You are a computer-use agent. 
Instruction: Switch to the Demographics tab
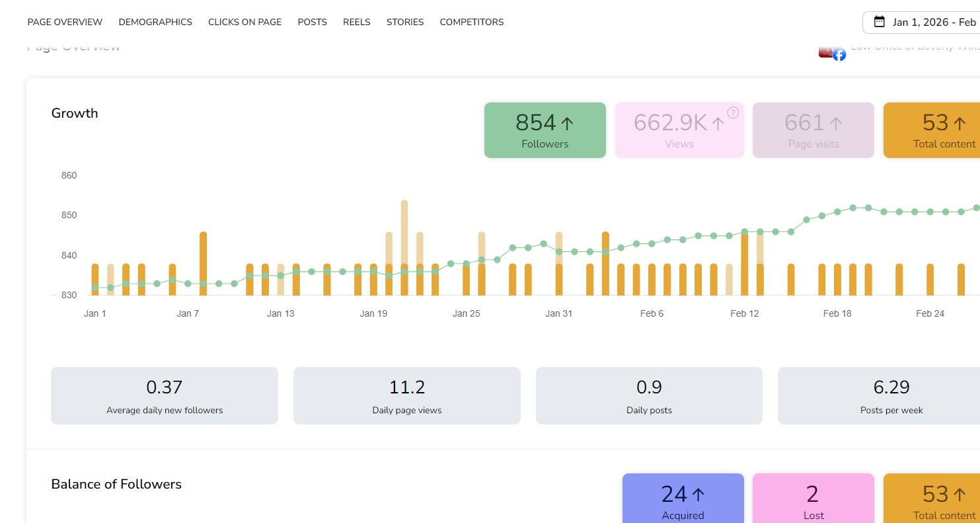tap(155, 22)
